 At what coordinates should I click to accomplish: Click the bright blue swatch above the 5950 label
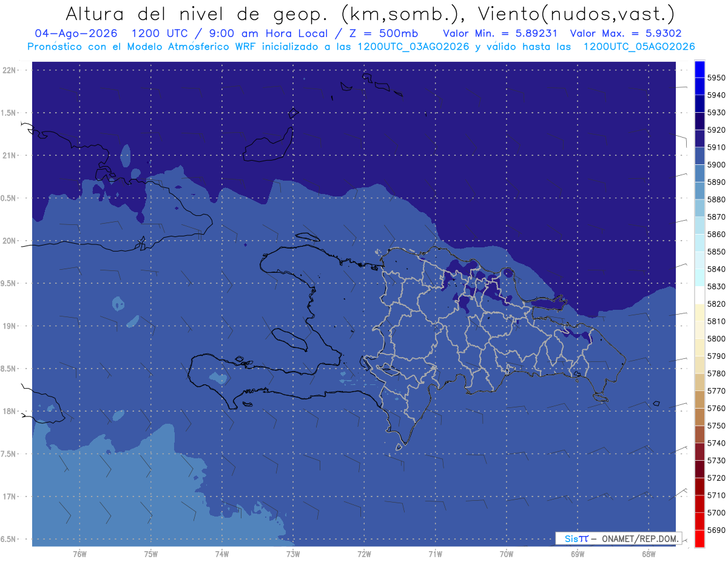click(x=699, y=69)
